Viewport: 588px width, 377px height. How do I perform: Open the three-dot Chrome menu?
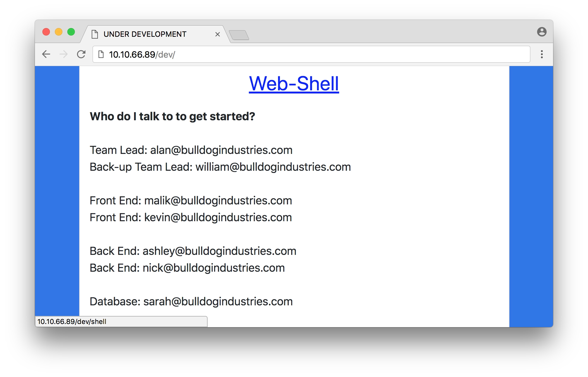[542, 54]
